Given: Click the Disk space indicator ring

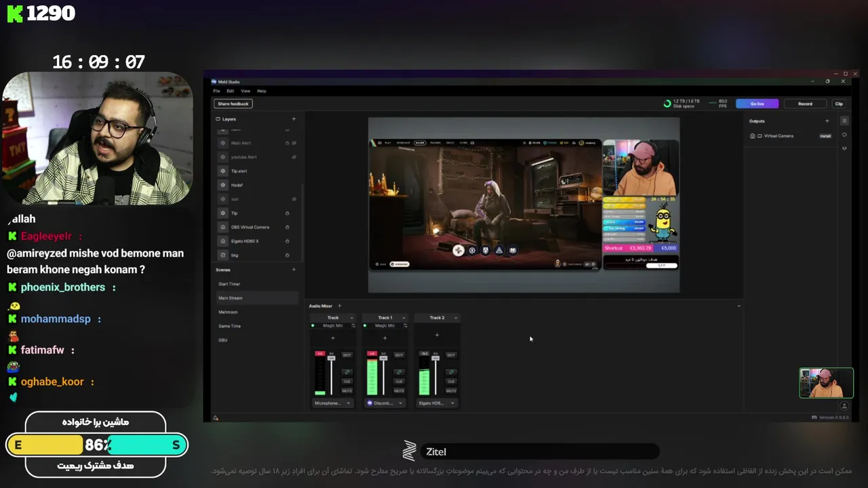Looking at the screenshot, I should click(x=667, y=104).
